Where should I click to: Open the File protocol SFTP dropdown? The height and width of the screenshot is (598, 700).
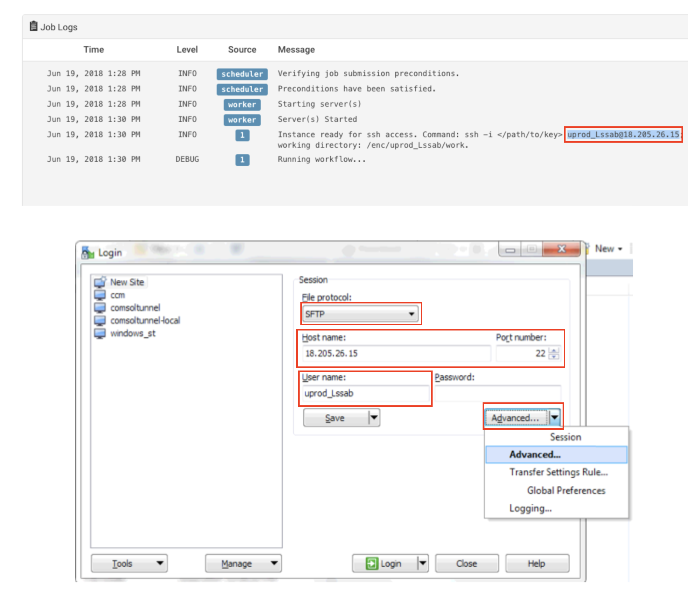[x=360, y=314]
